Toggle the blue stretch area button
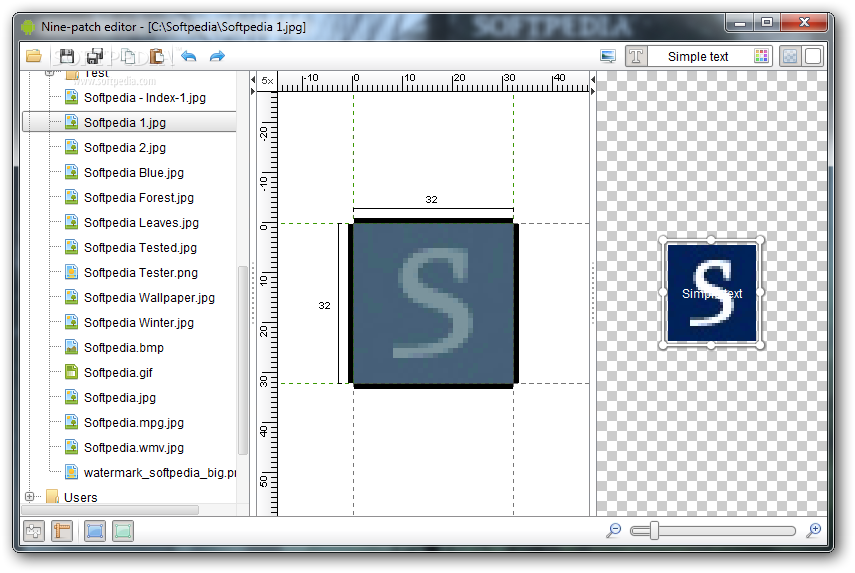 [x=95, y=530]
